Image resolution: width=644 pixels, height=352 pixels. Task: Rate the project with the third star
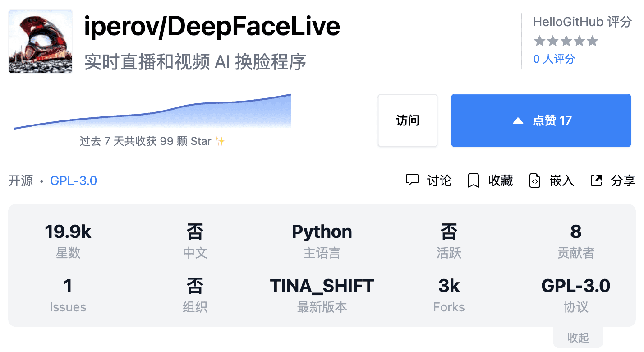click(x=566, y=42)
